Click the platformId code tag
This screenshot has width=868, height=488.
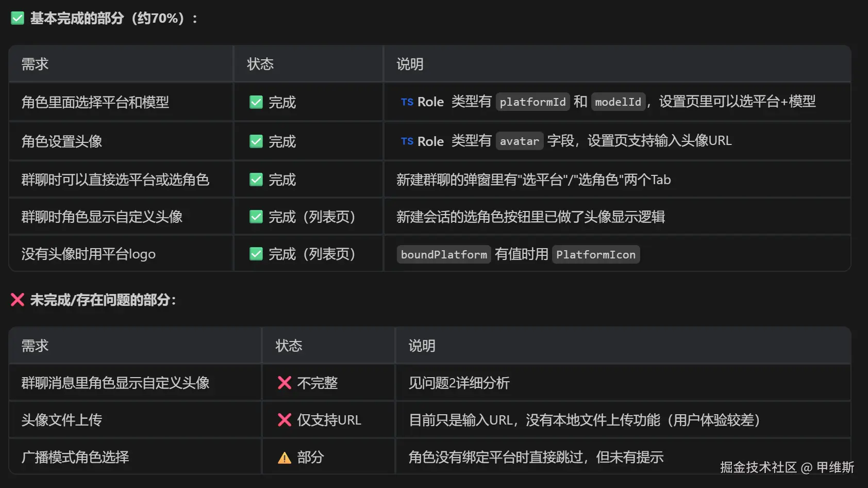(532, 102)
